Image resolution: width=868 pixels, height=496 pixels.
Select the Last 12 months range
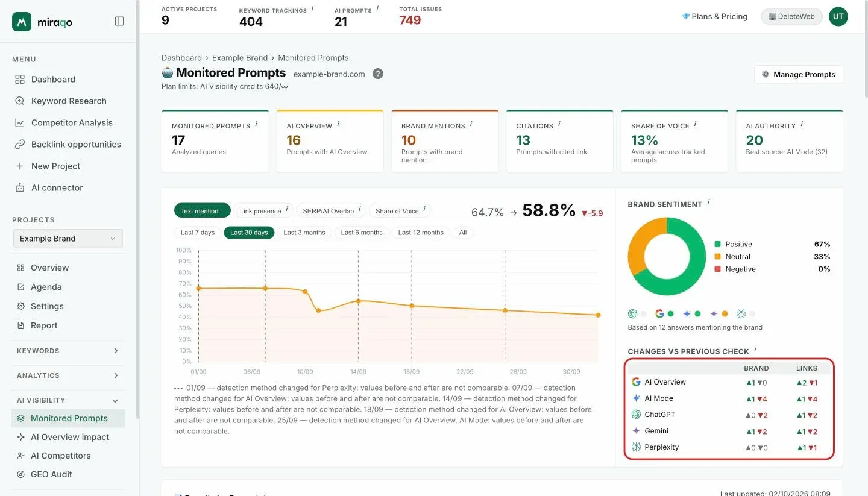pyautogui.click(x=421, y=233)
